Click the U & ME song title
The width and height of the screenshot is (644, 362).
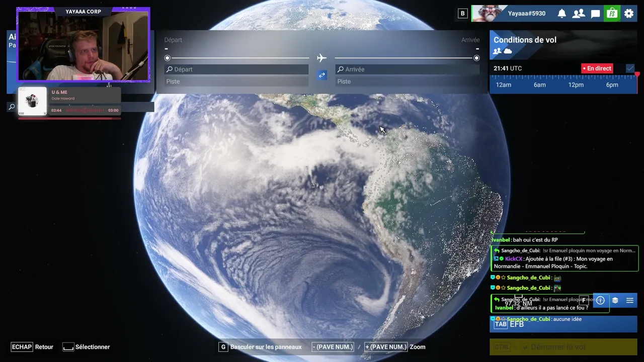59,93
